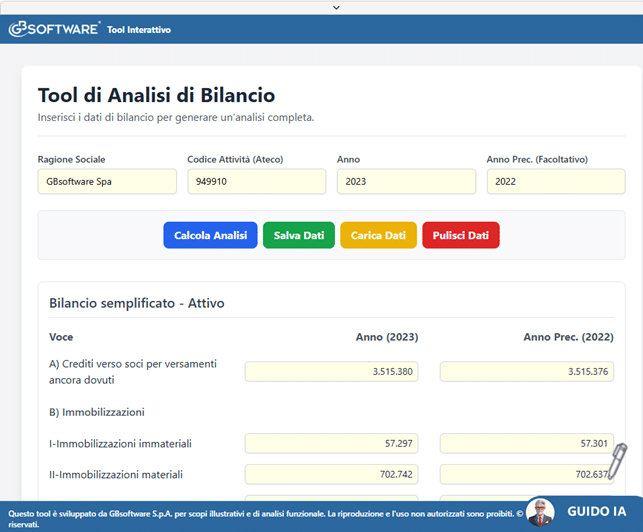Screen dimensions: 643x532
Task: Focus the Ragione Sociale input field
Action: (x=107, y=181)
